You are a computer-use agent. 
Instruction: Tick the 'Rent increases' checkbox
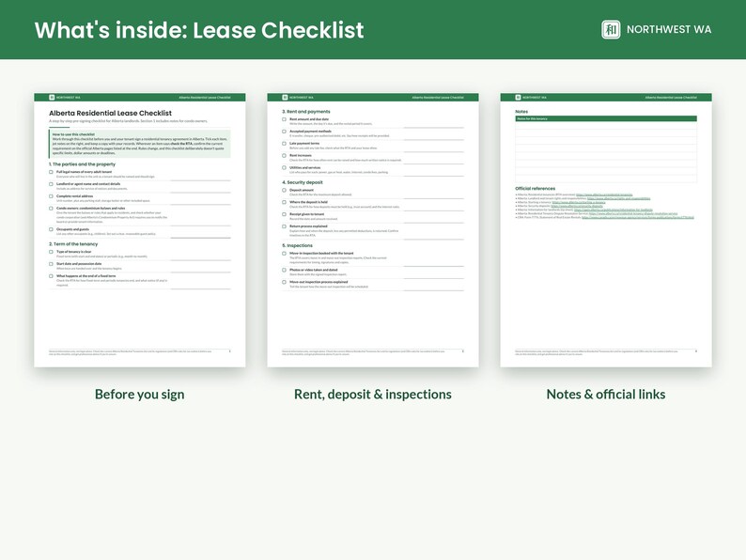point(284,156)
